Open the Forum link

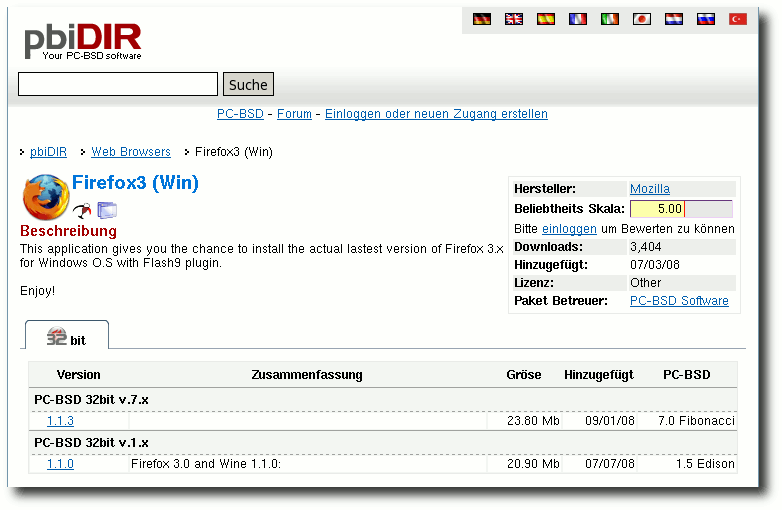coord(294,114)
